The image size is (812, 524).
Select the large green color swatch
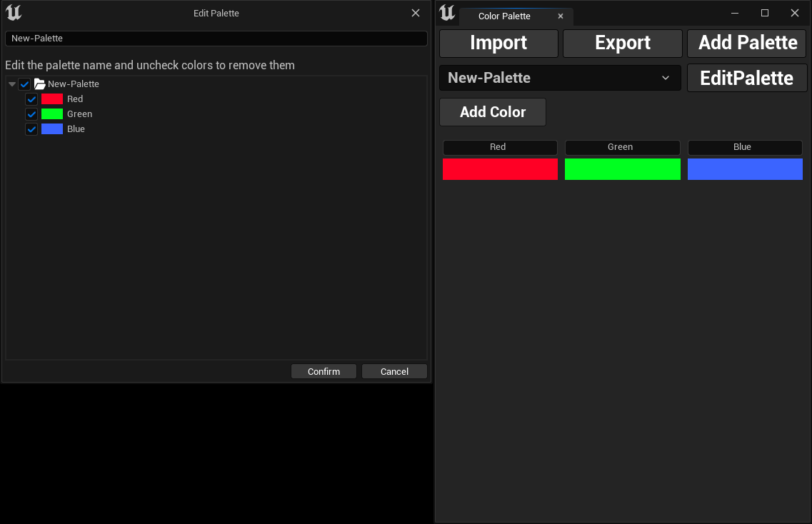[x=622, y=169]
